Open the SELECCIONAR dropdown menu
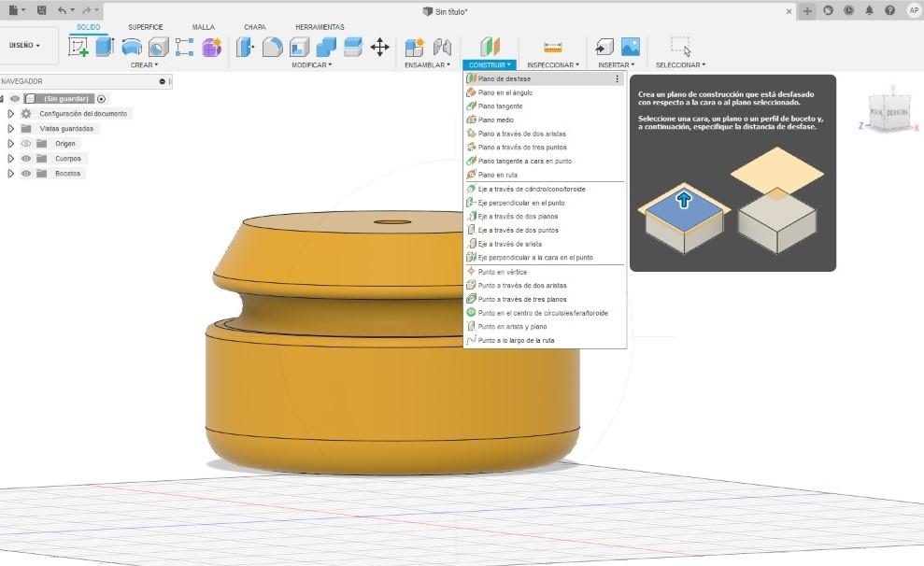Screen dimensions: 924x566 click(x=681, y=64)
